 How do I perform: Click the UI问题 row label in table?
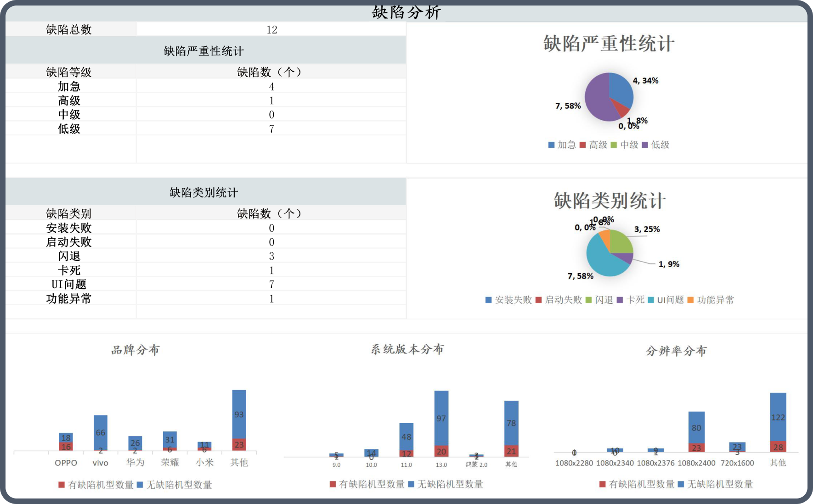point(69,285)
